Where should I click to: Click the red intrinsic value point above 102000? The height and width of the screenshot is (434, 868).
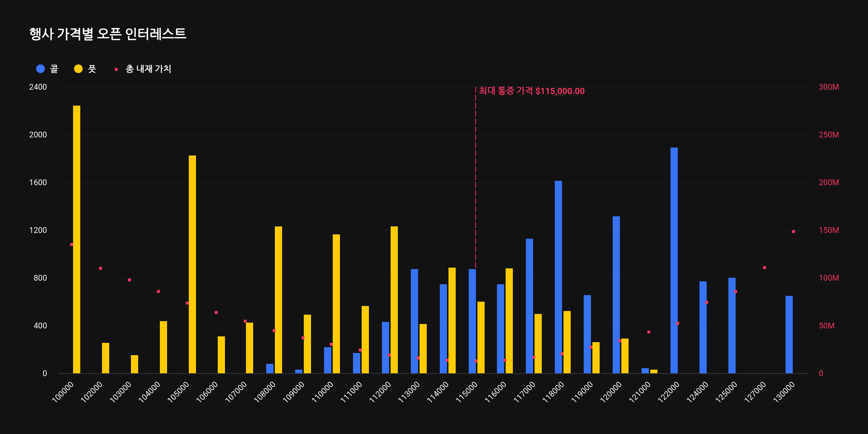(101, 268)
